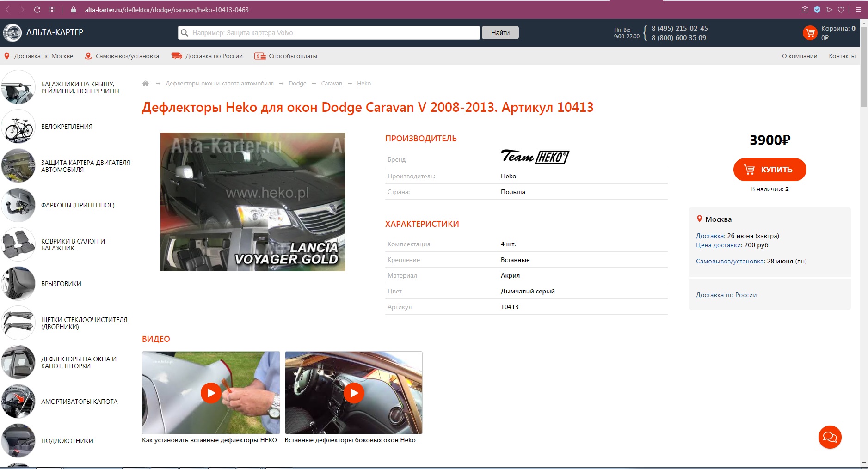Follow Дефлекторы окон и капота breadcrumb
The width and height of the screenshot is (868, 469).
click(x=220, y=84)
